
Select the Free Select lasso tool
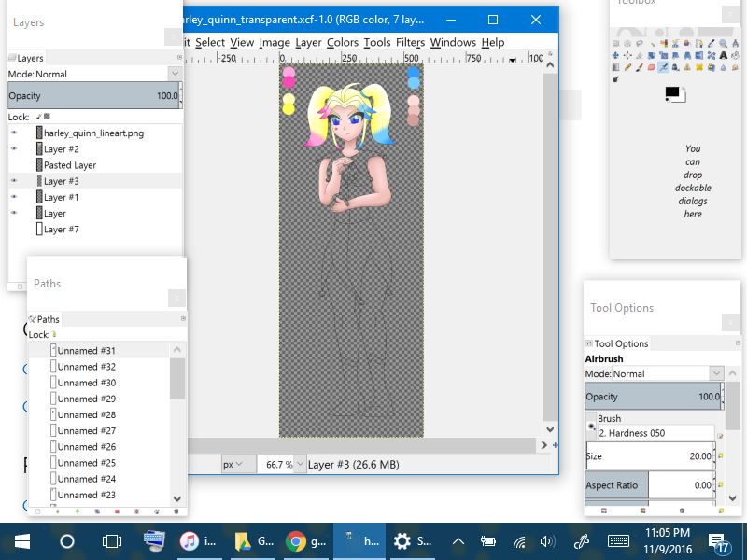tap(640, 43)
